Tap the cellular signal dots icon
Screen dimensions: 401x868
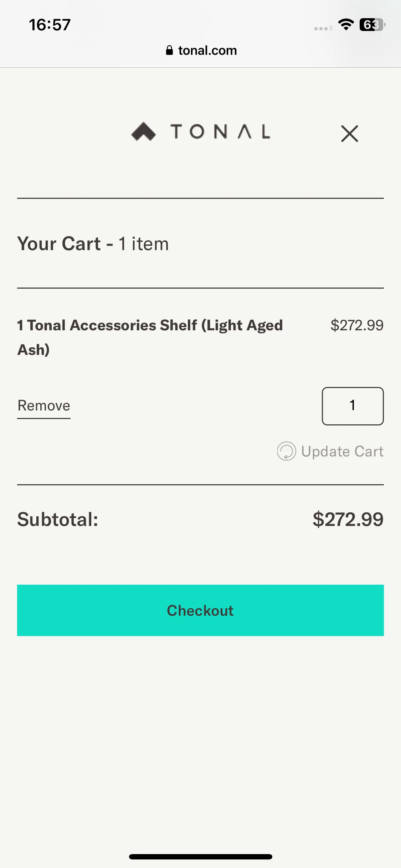[323, 28]
